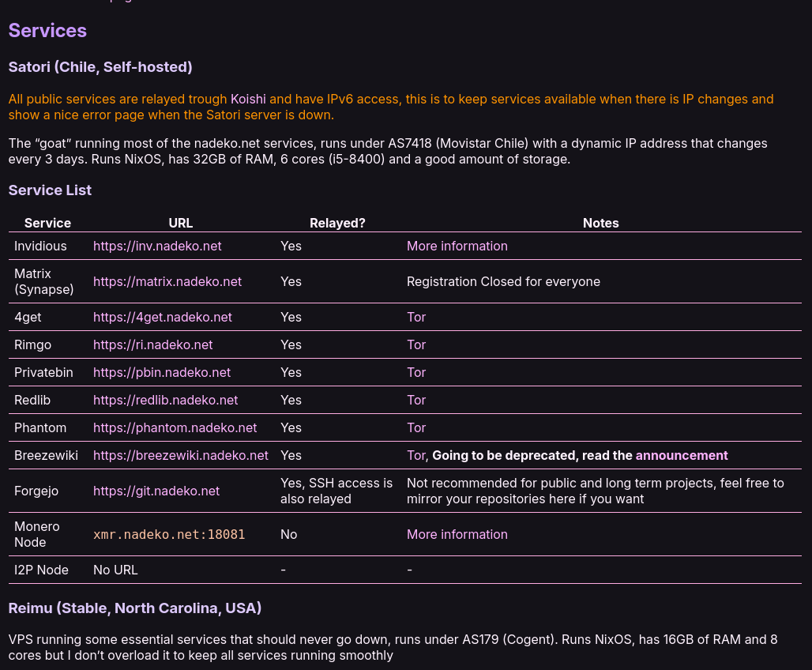The image size is (812, 670).
Task: Open the Koishi link in the orange notice
Action: pyautogui.click(x=248, y=99)
